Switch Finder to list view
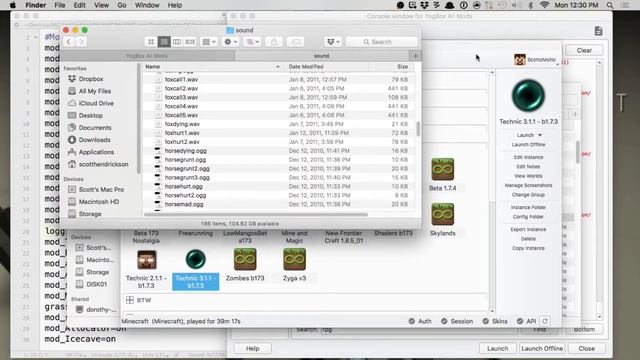This screenshot has height=360, width=640. pos(164,42)
